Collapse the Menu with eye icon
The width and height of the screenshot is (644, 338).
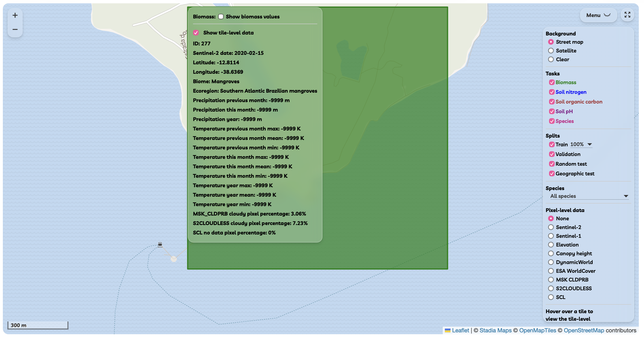pyautogui.click(x=598, y=15)
